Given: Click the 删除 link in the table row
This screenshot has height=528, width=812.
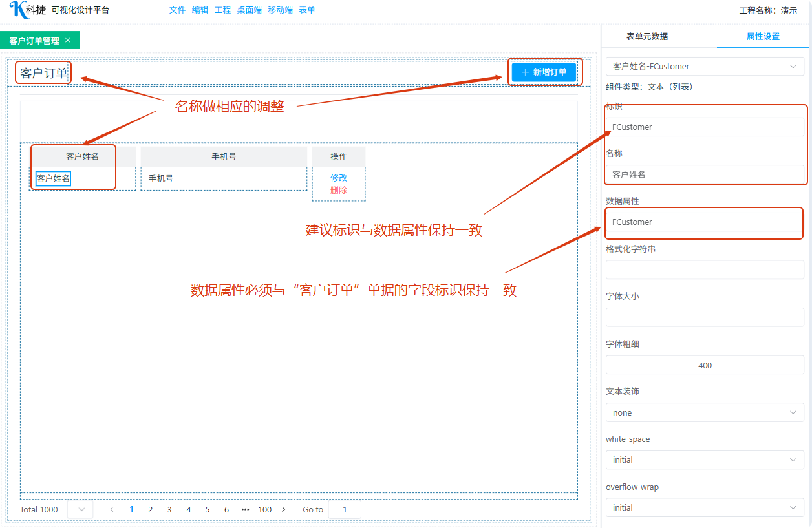Looking at the screenshot, I should point(339,190).
